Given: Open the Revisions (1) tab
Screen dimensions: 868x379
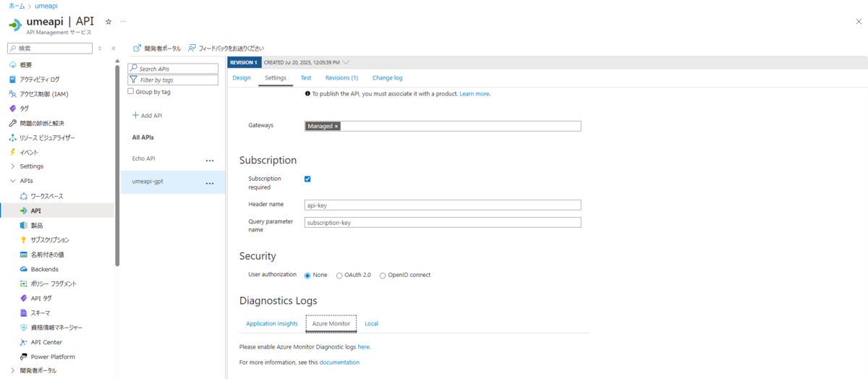Looking at the screenshot, I should pos(341,77).
